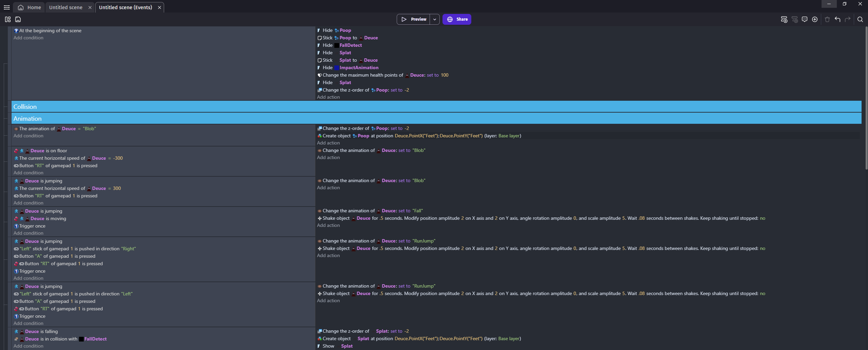
Task: Open the project manager panel
Action: tap(8, 19)
